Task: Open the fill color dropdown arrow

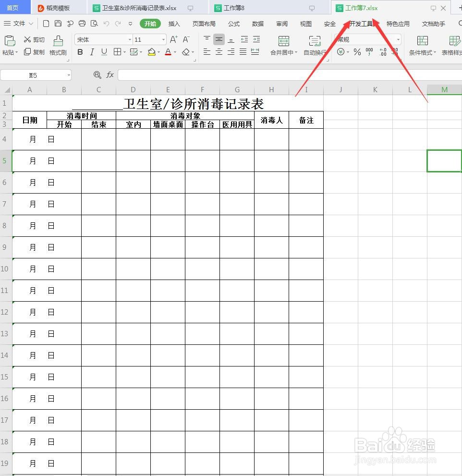Action: tap(159, 52)
